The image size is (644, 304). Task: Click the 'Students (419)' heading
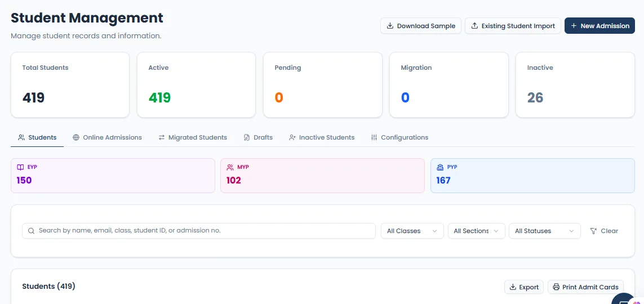(x=49, y=286)
